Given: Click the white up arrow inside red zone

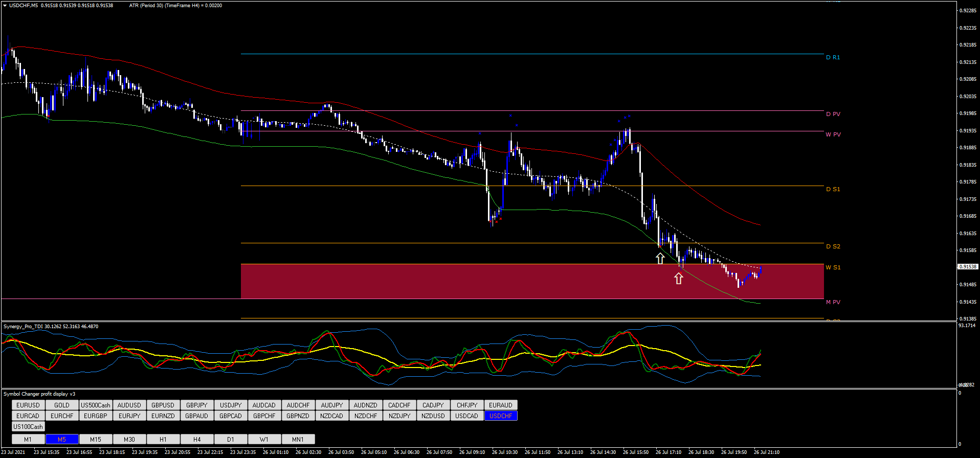Looking at the screenshot, I should pos(678,279).
